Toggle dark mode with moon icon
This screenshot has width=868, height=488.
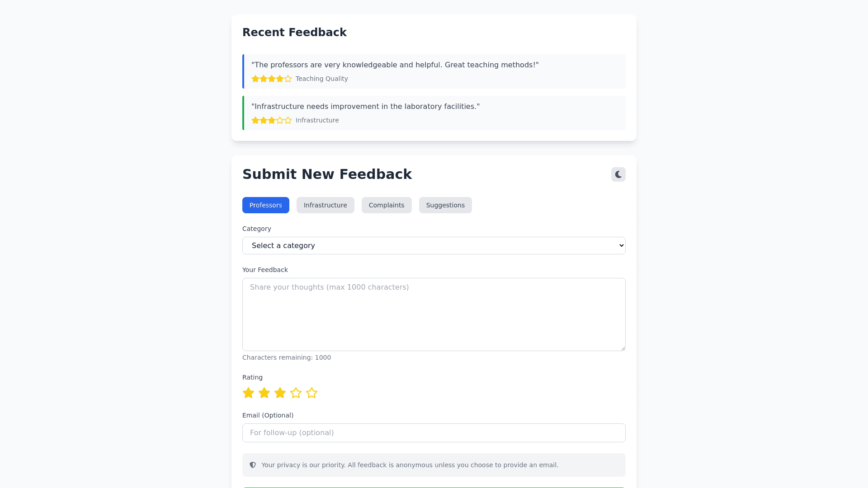pyautogui.click(x=618, y=174)
